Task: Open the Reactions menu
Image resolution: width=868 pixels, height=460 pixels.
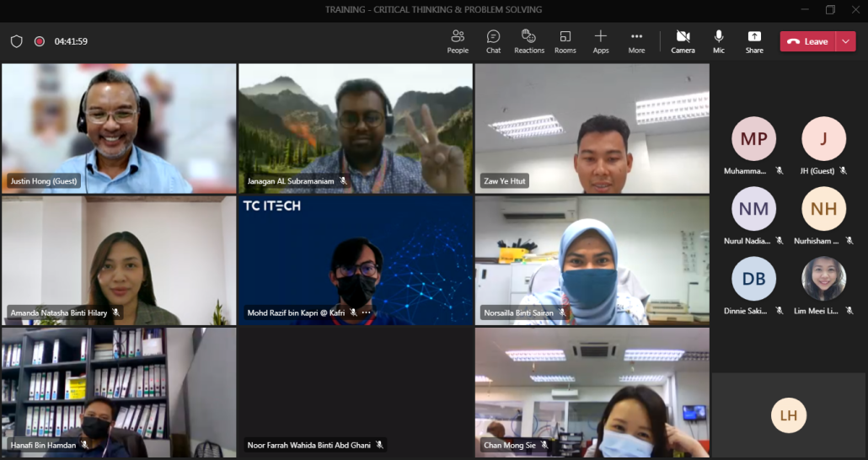Action: click(529, 41)
